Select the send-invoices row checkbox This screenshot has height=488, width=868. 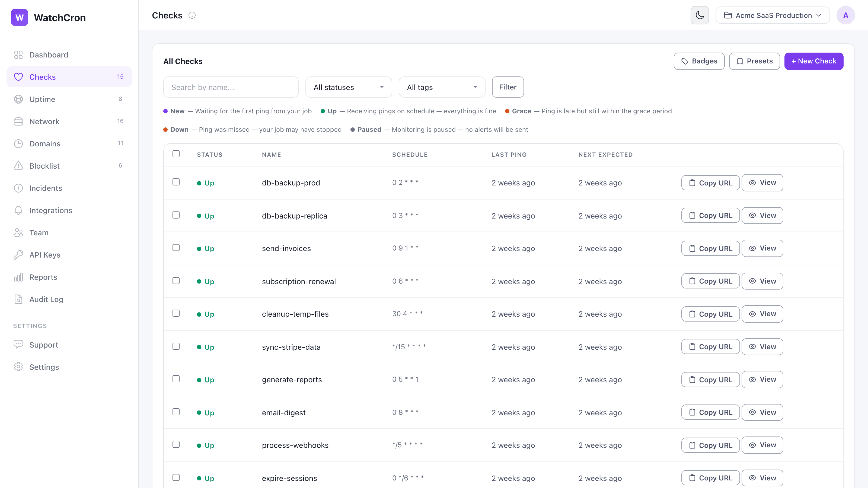tap(176, 248)
